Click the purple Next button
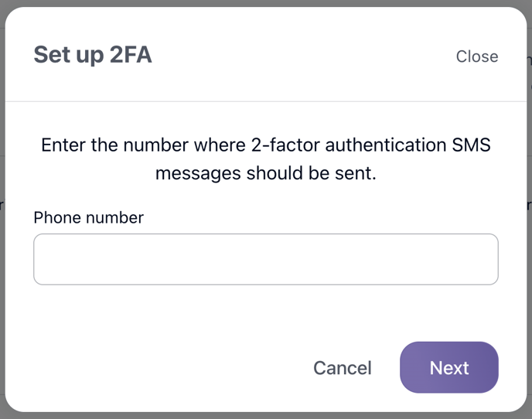 (x=448, y=367)
